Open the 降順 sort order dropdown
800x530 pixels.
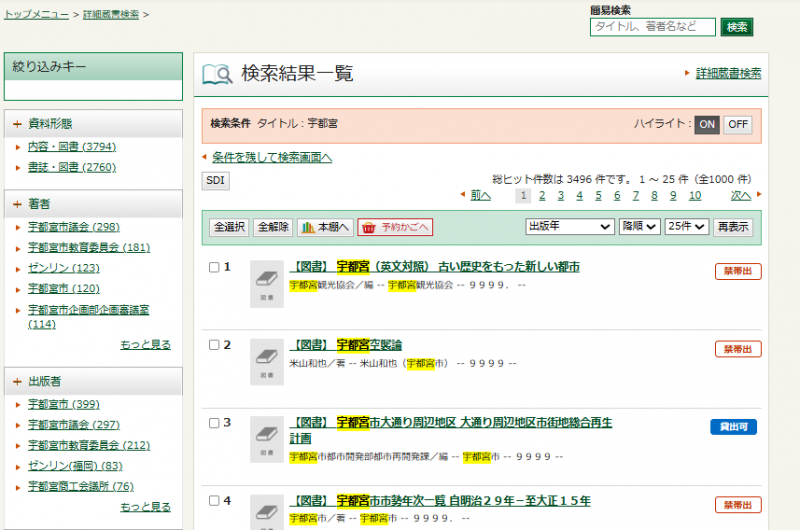tap(639, 227)
